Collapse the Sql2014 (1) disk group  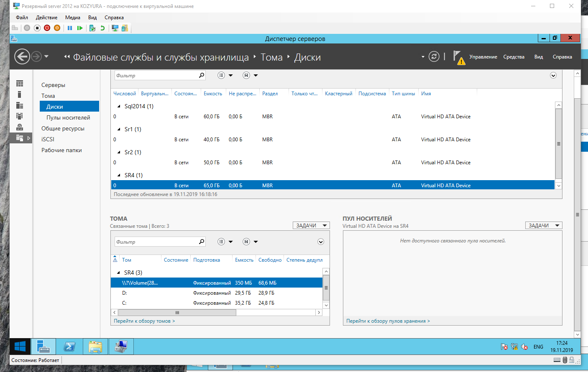click(119, 106)
